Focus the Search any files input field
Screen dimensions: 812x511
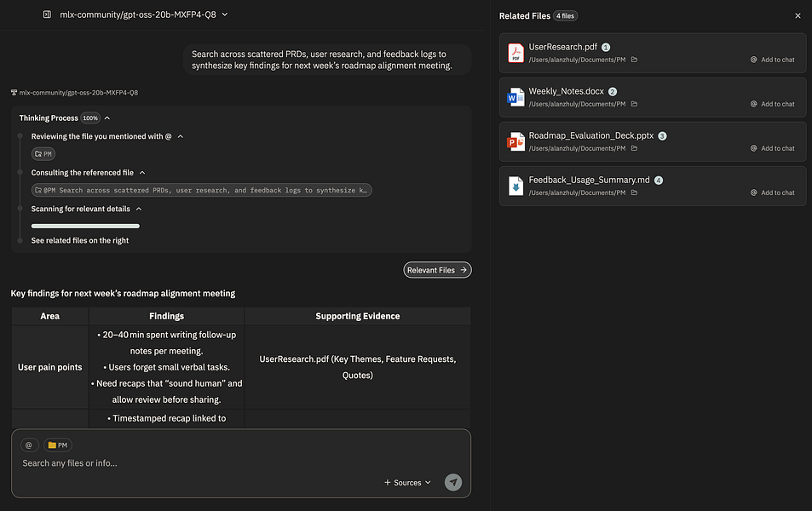tap(196, 463)
